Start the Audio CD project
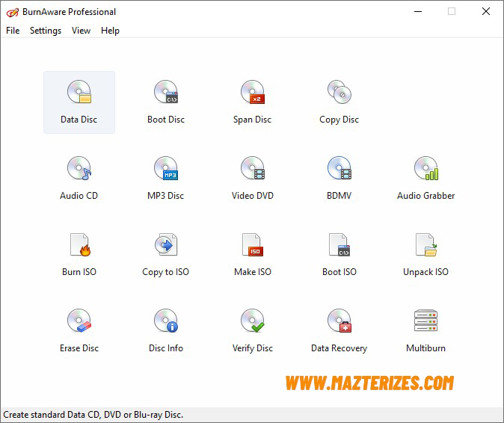Screen dimensions: 504x423 [x=79, y=179]
